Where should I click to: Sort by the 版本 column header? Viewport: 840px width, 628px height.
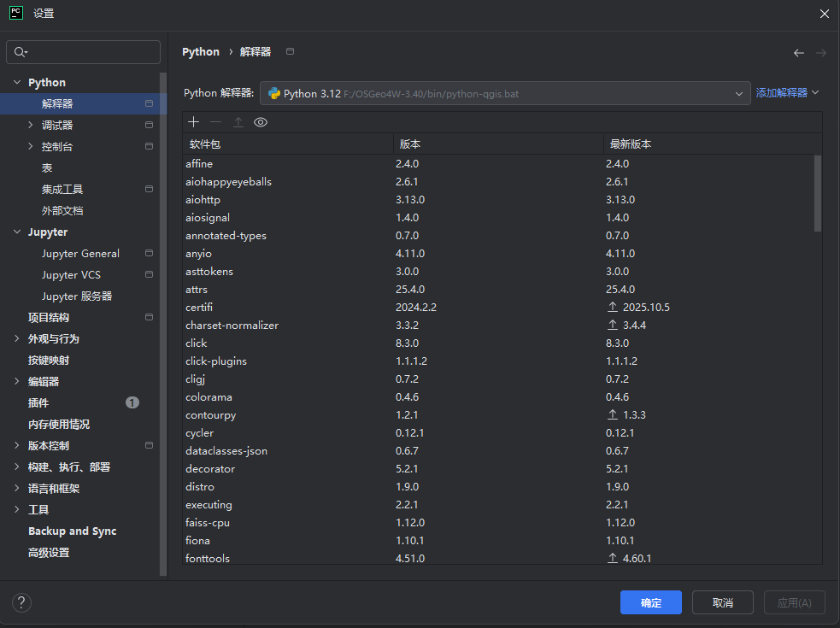498,144
